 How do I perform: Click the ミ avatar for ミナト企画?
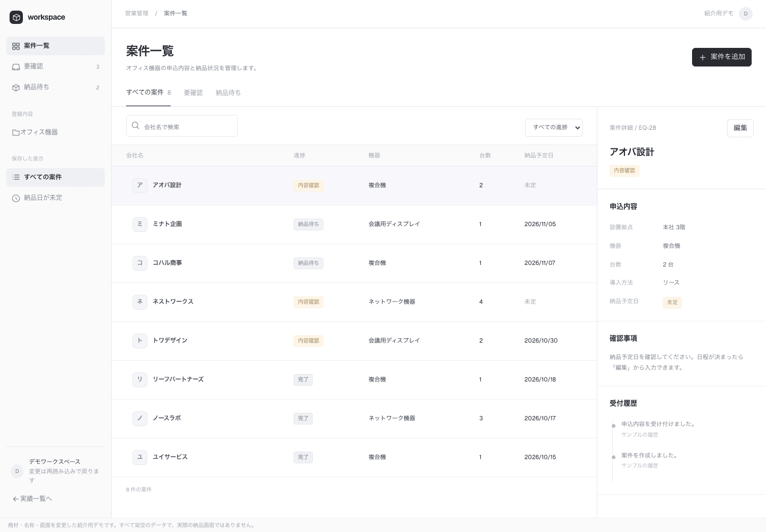pyautogui.click(x=140, y=225)
